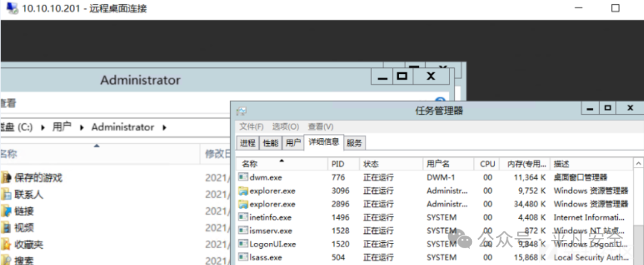The width and height of the screenshot is (644, 265).
Task: Click the Task Manager vertical scrollbar up arrow
Action: click(638, 164)
